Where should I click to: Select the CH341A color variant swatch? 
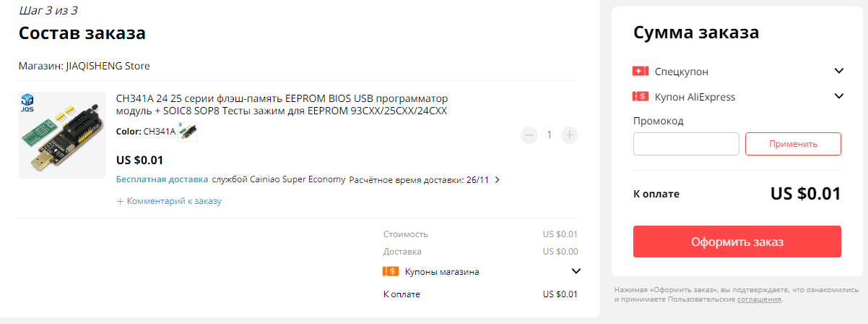pos(188,132)
